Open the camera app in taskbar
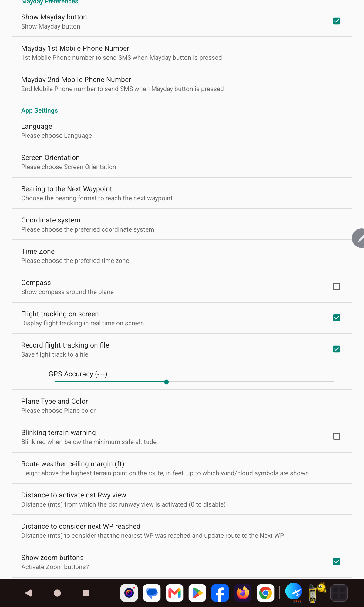Image resolution: width=364 pixels, height=607 pixels. [129, 593]
